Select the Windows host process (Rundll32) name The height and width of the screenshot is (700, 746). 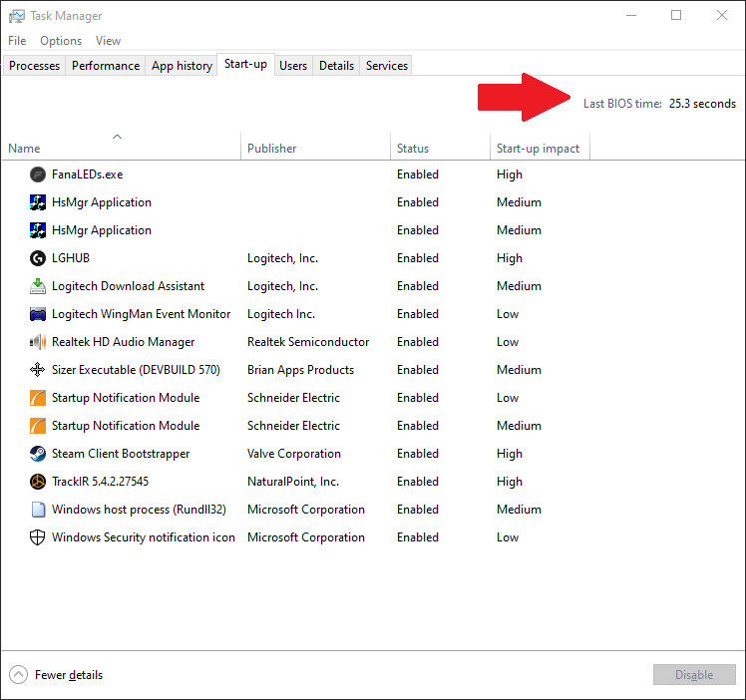(139, 510)
